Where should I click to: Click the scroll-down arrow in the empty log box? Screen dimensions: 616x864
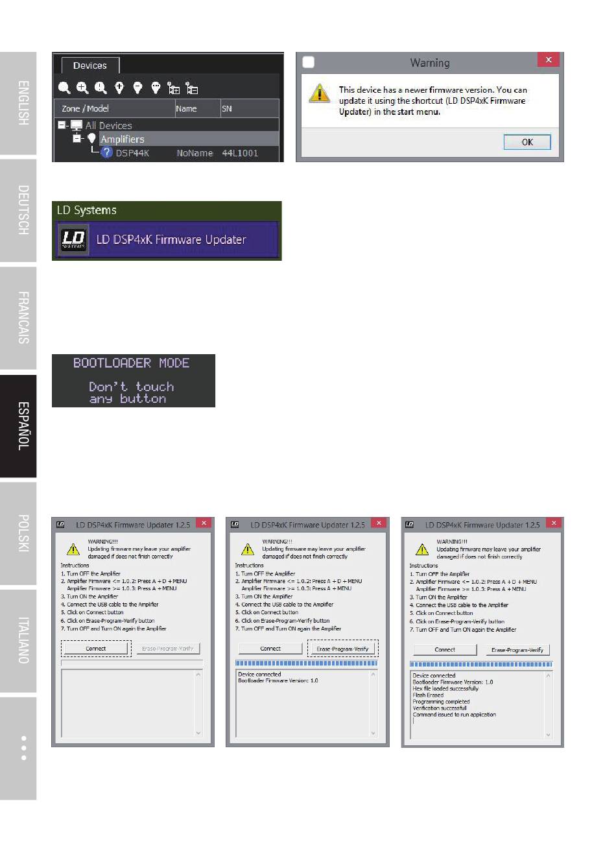click(198, 733)
